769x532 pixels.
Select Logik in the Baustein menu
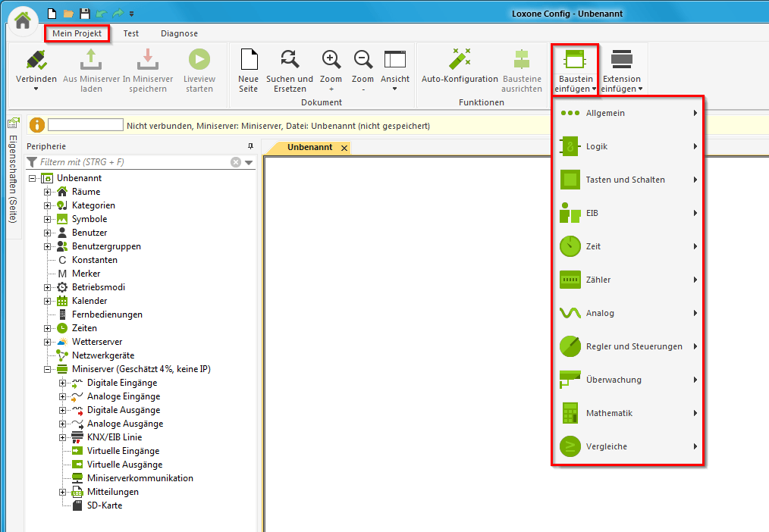pos(597,146)
